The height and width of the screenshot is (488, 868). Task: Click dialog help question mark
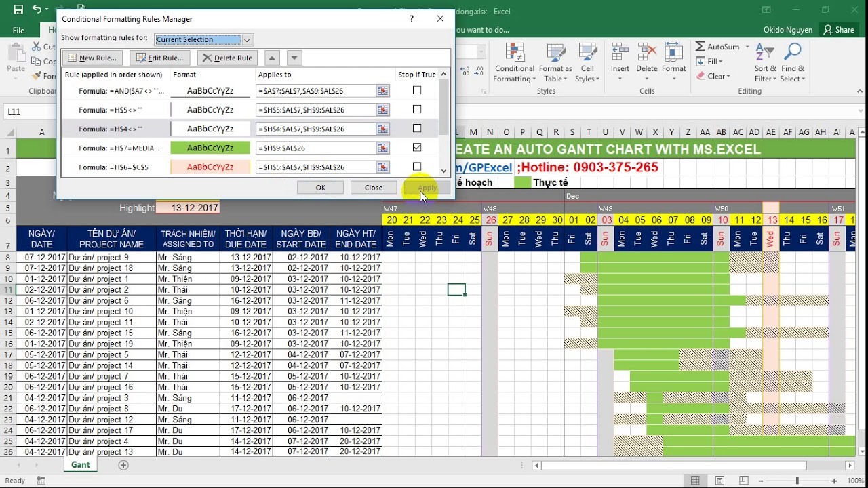412,19
